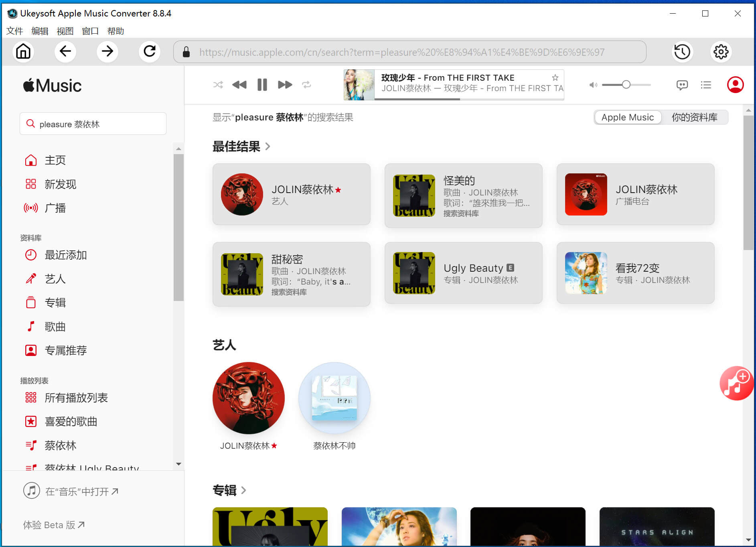Open the lyrics speech-bubble icon

pyautogui.click(x=682, y=85)
